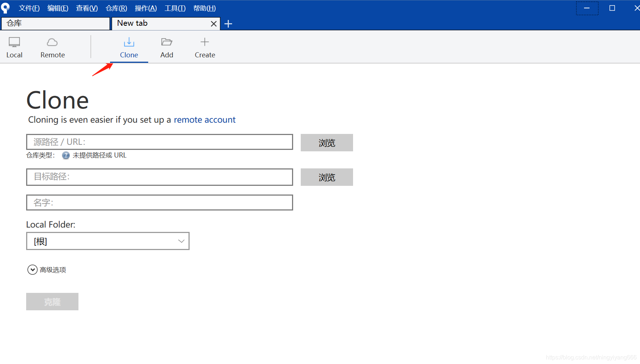Click the SourceTree logo icon
Viewport: 640px width, 364px height.
click(x=5, y=8)
